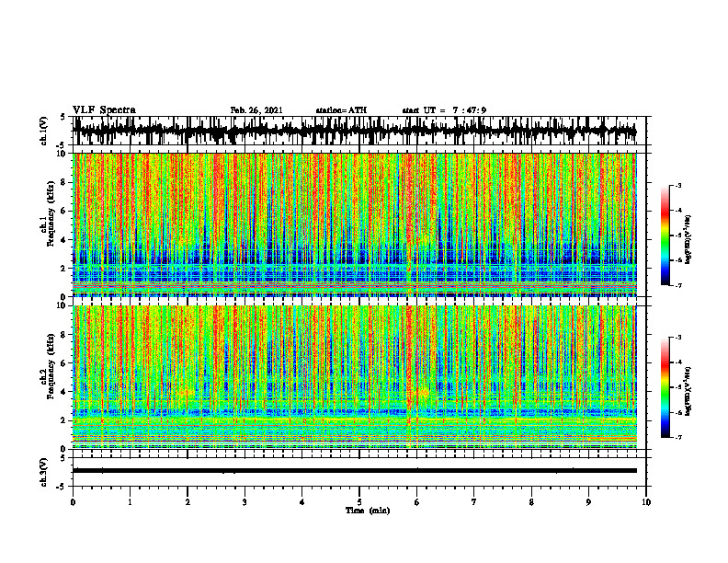Click the time axis tick label "5"

pos(359,502)
